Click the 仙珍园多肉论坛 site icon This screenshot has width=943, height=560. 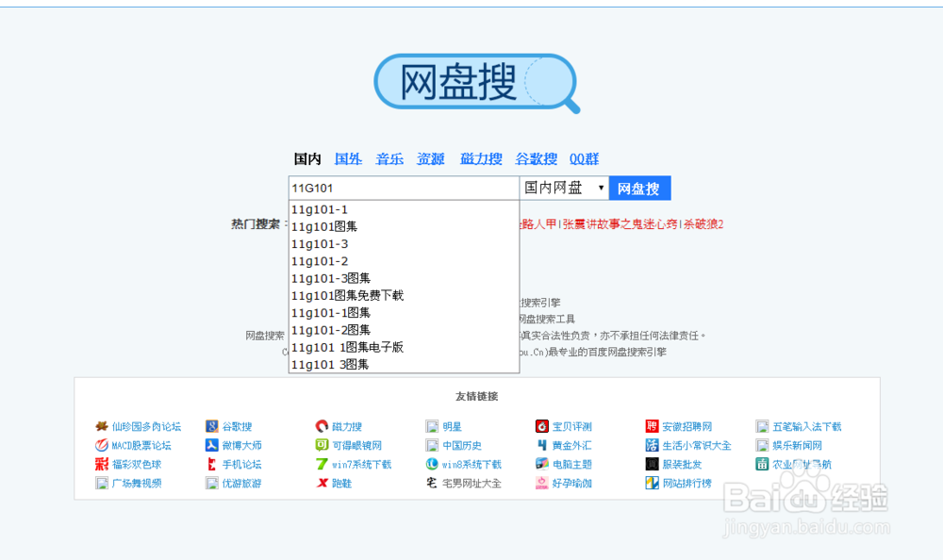[102, 426]
